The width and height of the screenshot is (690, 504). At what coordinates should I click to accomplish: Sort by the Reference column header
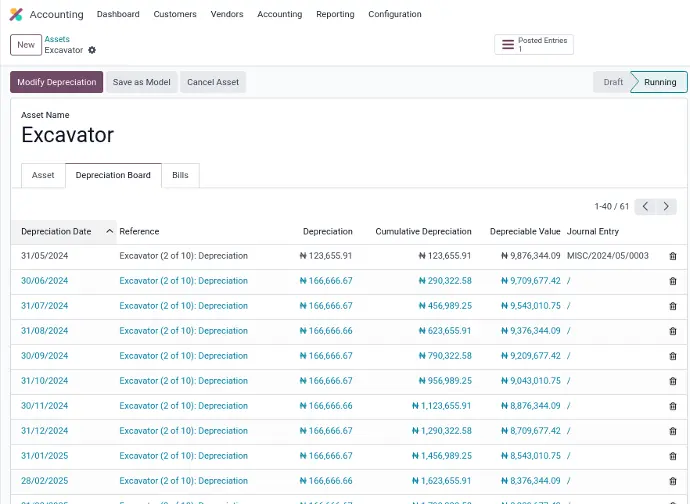139,232
